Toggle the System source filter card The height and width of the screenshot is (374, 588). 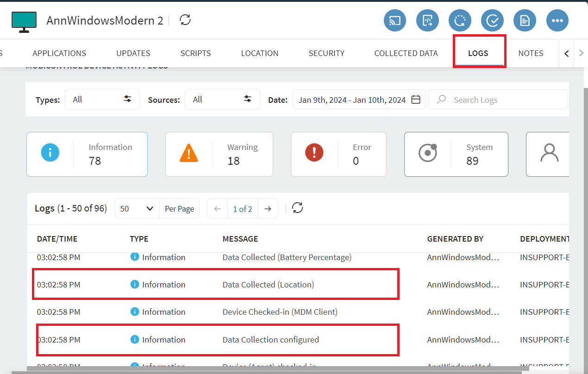click(456, 154)
